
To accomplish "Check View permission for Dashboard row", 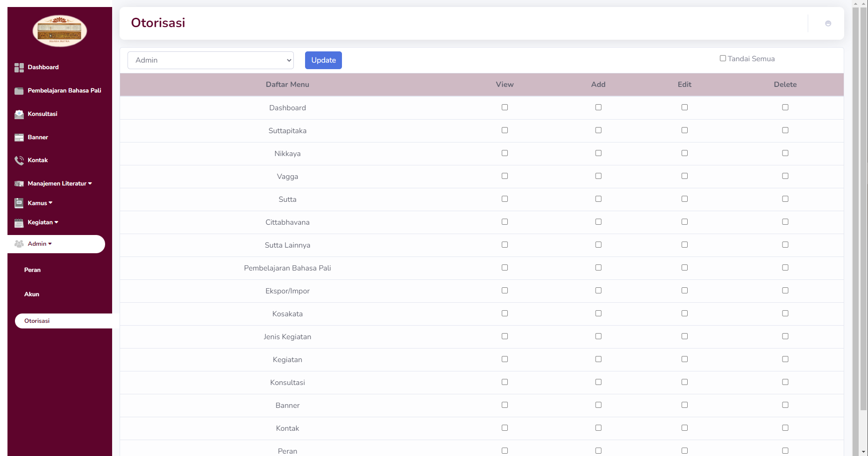I will point(505,107).
